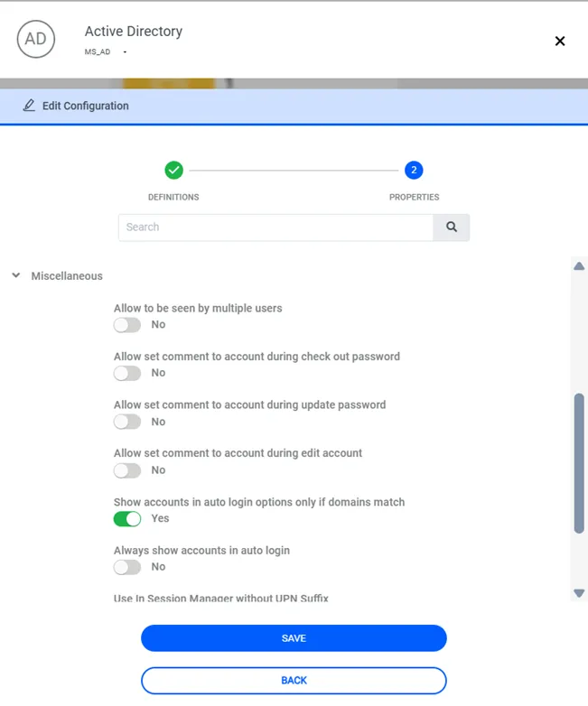This screenshot has height=706, width=588.
Task: Click the Edit Configuration header text
Action: [x=86, y=106]
